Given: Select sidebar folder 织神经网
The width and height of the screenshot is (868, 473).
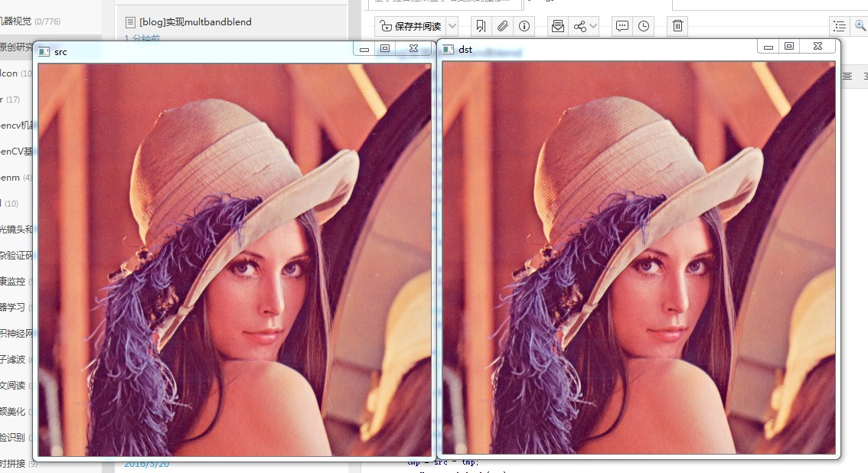Looking at the screenshot, I should tap(17, 333).
